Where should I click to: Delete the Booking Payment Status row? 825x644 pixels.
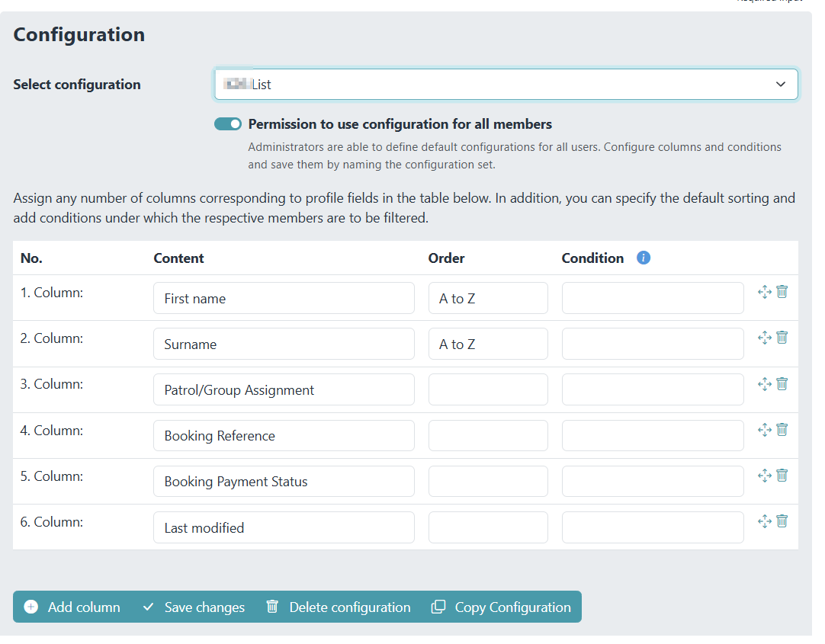(x=782, y=476)
